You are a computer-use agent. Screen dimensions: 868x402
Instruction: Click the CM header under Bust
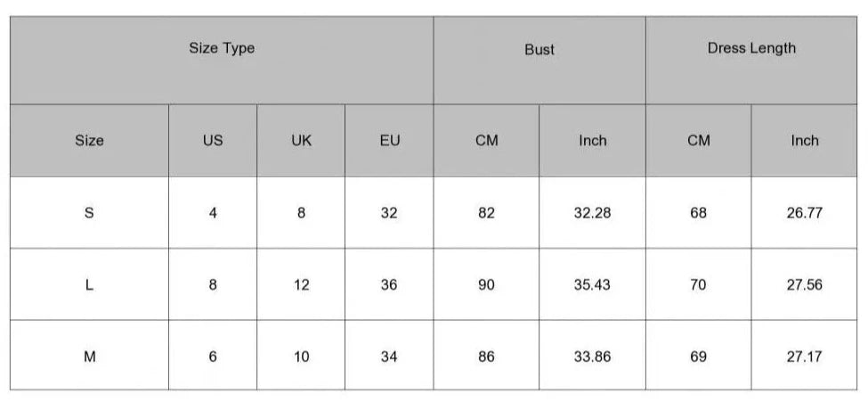click(x=486, y=141)
